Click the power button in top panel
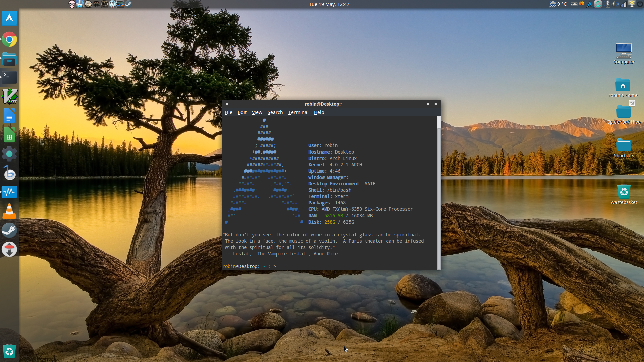 [640, 4]
